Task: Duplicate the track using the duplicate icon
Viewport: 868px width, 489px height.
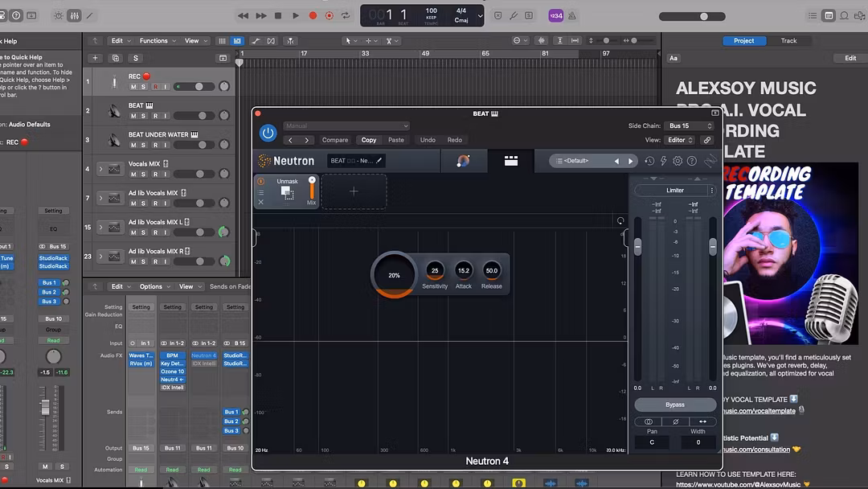Action: pyautogui.click(x=115, y=58)
